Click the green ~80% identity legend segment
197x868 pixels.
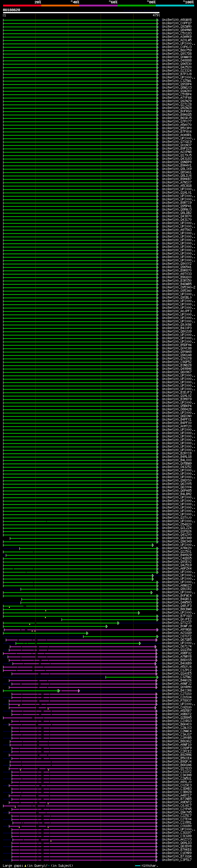(x=137, y=6)
